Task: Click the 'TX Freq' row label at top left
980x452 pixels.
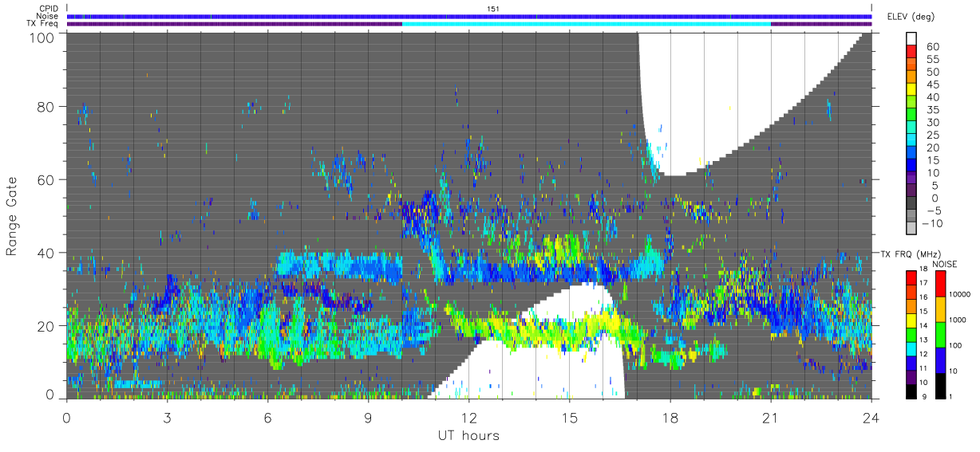Action: tap(43, 24)
